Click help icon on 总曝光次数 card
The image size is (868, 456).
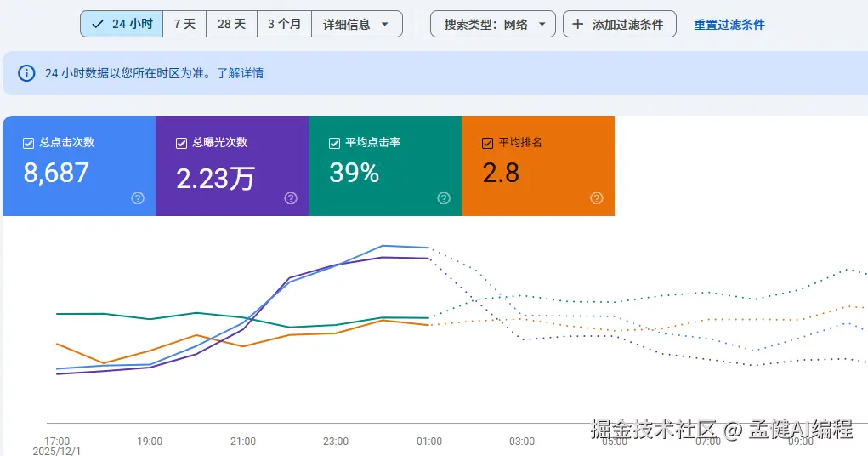(291, 198)
